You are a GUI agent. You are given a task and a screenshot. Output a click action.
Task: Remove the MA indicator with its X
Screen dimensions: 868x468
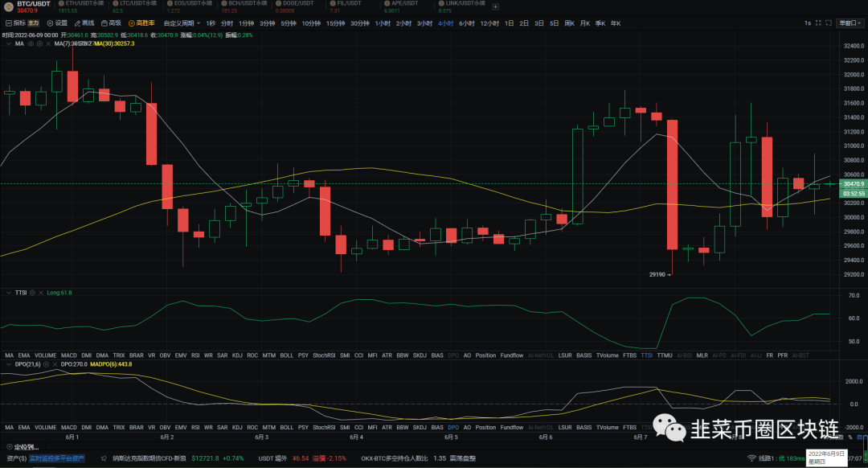(48, 43)
